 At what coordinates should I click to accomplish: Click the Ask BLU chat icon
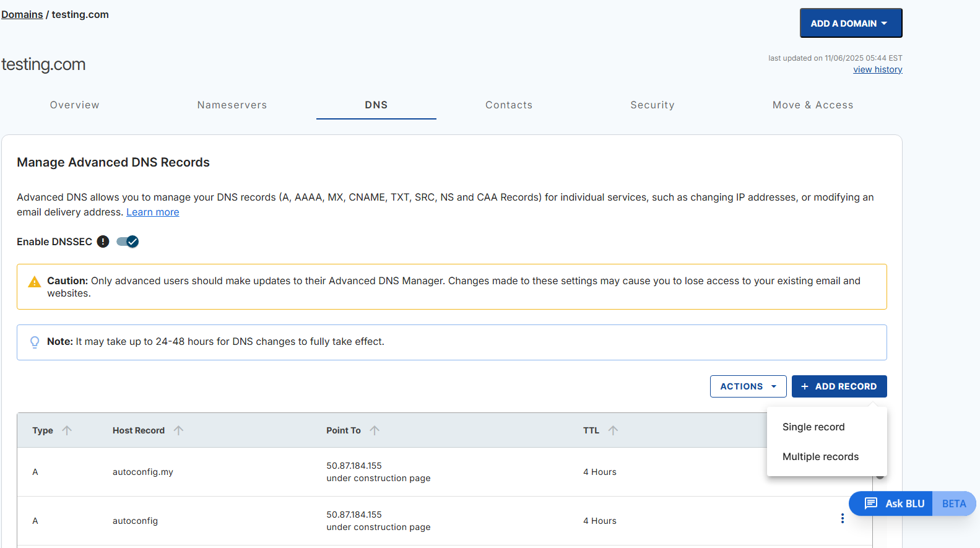(871, 503)
